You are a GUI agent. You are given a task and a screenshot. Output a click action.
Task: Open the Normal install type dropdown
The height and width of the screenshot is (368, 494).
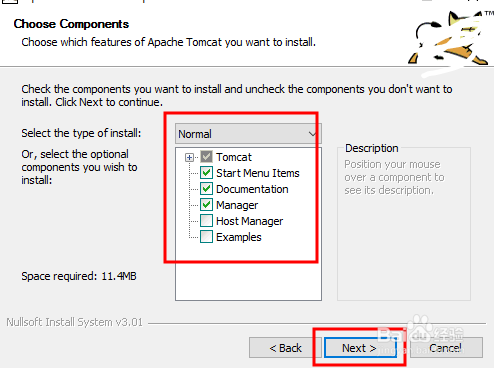[248, 134]
